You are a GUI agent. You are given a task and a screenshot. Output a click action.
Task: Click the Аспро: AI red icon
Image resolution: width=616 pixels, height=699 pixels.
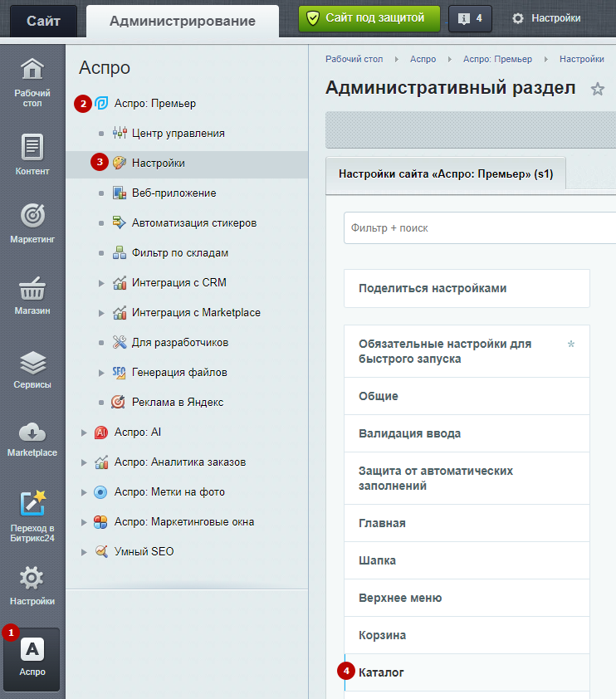[101, 432]
